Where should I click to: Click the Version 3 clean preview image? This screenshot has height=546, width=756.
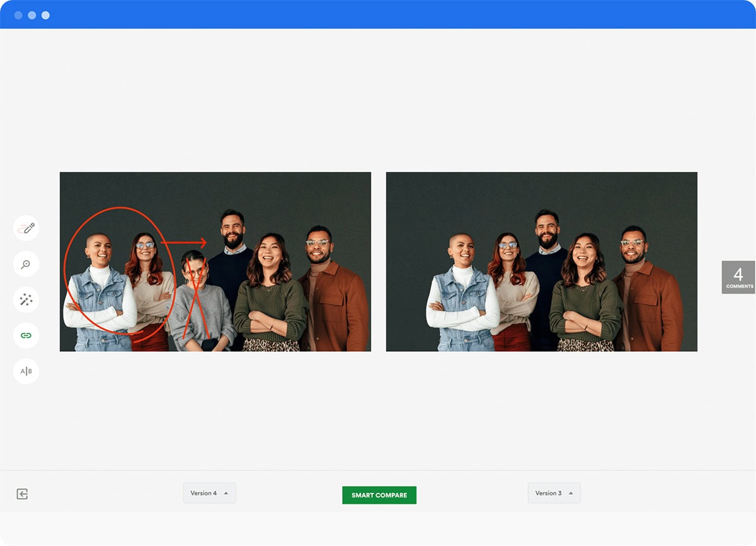click(x=542, y=262)
